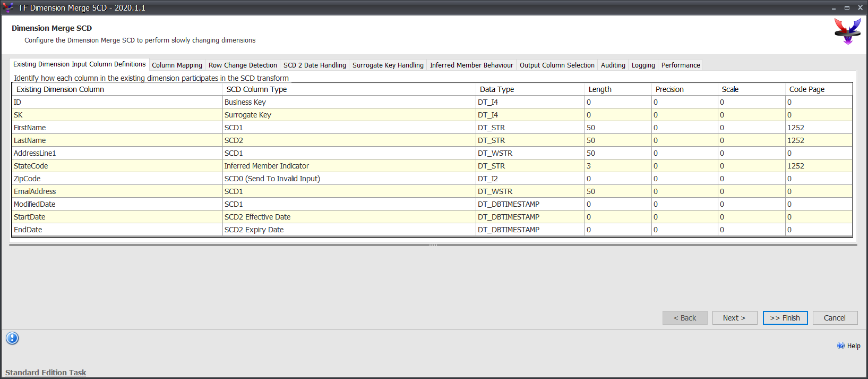Open SCD Column Type for the SK row
This screenshot has height=379, width=868.
coord(349,115)
